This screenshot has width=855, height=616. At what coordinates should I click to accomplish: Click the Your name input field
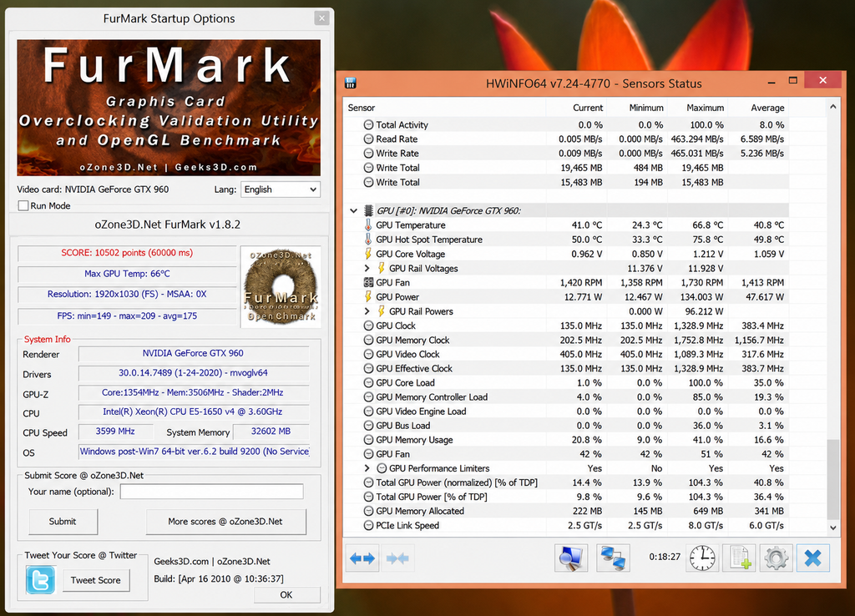coord(211,492)
